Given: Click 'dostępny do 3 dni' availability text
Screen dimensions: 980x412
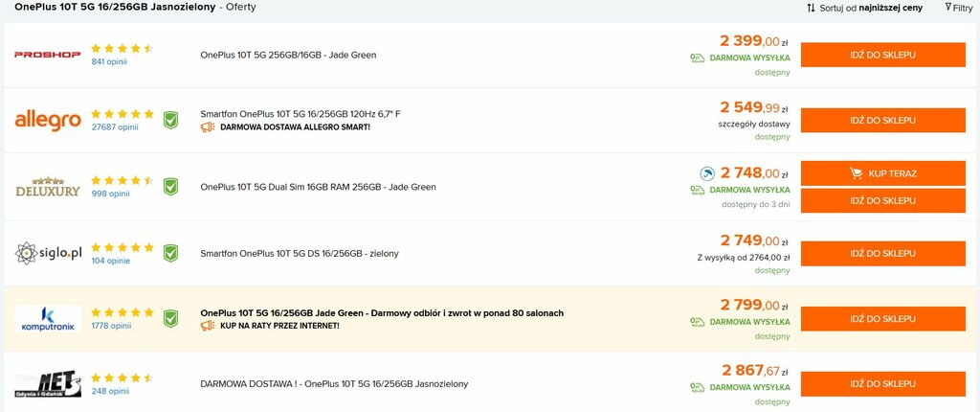Looking at the screenshot, I should 756,205.
